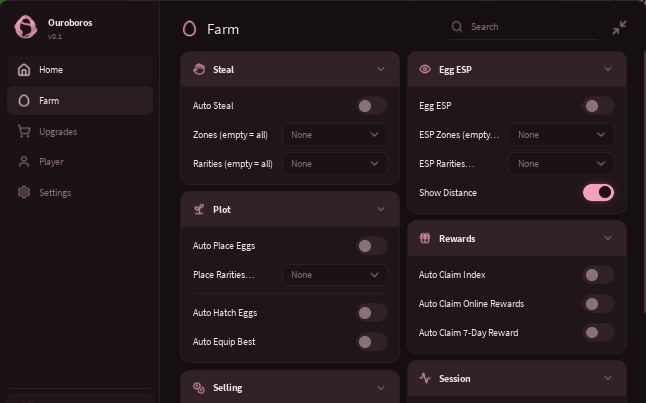The image size is (646, 403).
Task: Click the v0.1 version label
Action: click(55, 37)
